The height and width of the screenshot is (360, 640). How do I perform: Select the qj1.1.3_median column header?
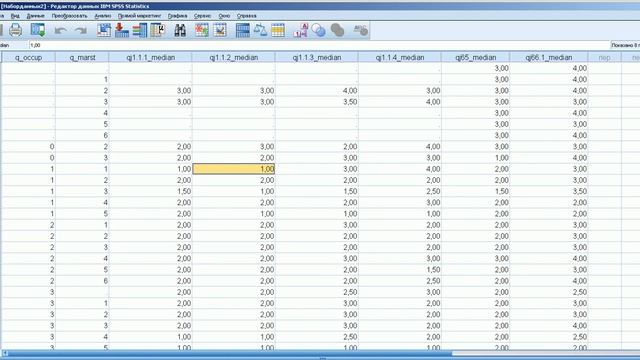click(x=317, y=58)
